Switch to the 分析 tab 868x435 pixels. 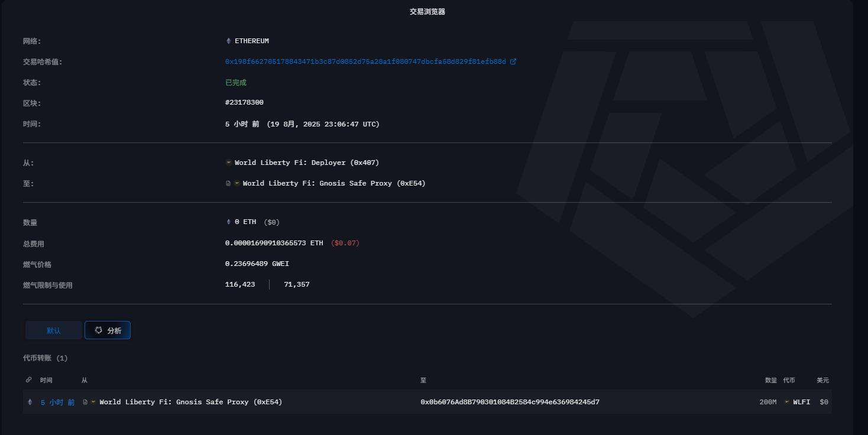108,330
